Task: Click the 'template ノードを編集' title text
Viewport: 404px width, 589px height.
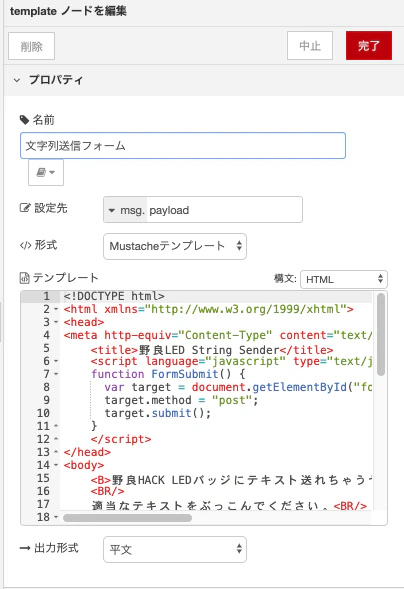Action: (x=68, y=11)
